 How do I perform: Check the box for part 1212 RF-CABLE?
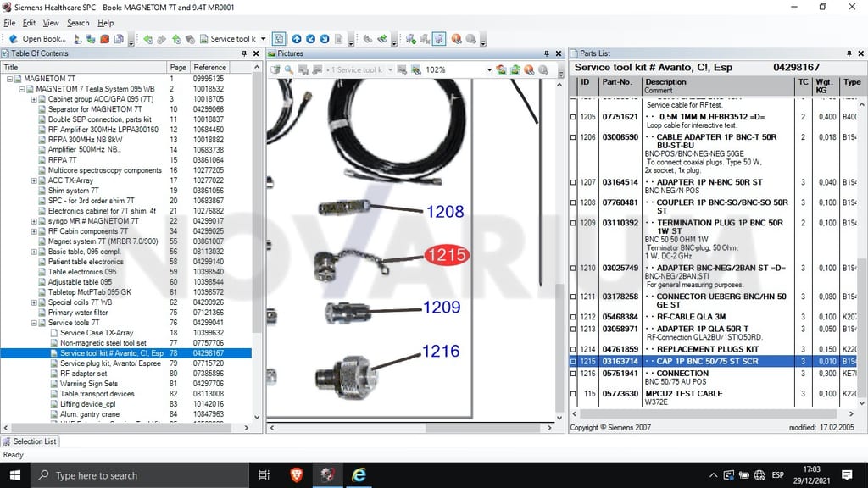click(573, 317)
